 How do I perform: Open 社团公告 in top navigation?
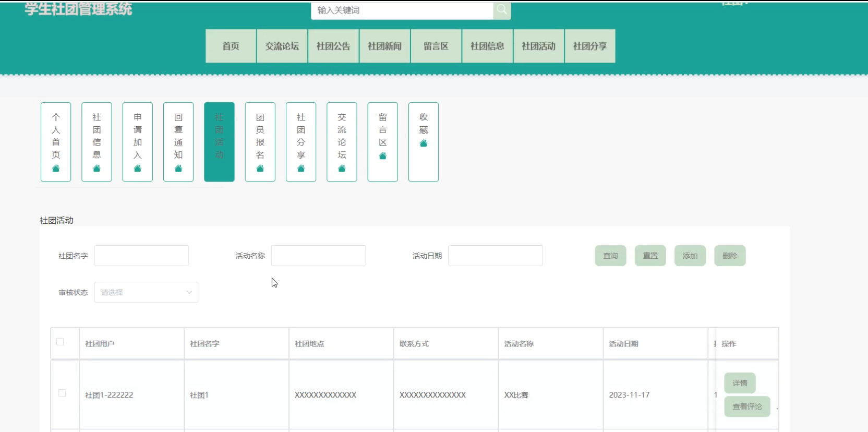click(x=333, y=46)
